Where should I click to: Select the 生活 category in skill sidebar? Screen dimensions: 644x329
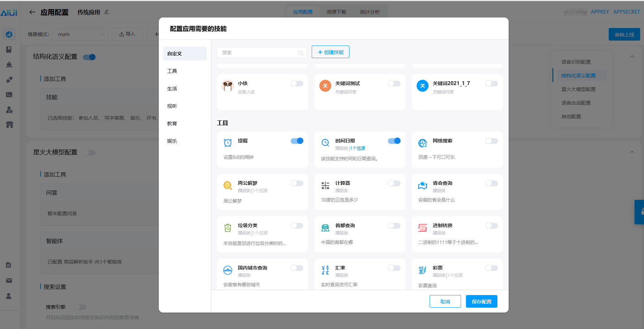[172, 89]
